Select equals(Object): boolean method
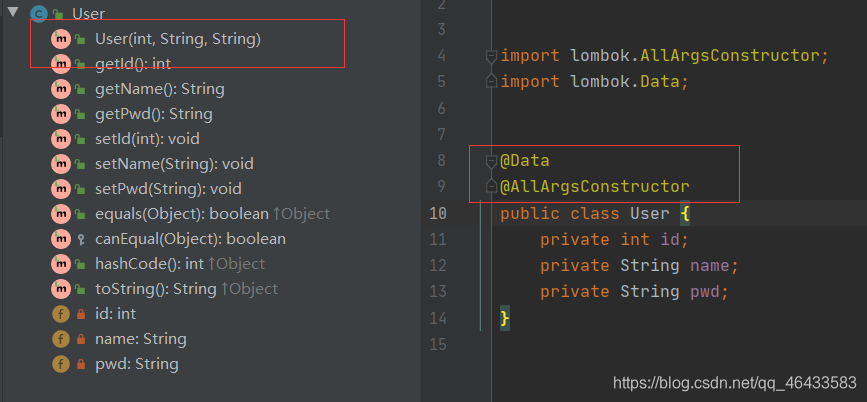 click(x=181, y=214)
